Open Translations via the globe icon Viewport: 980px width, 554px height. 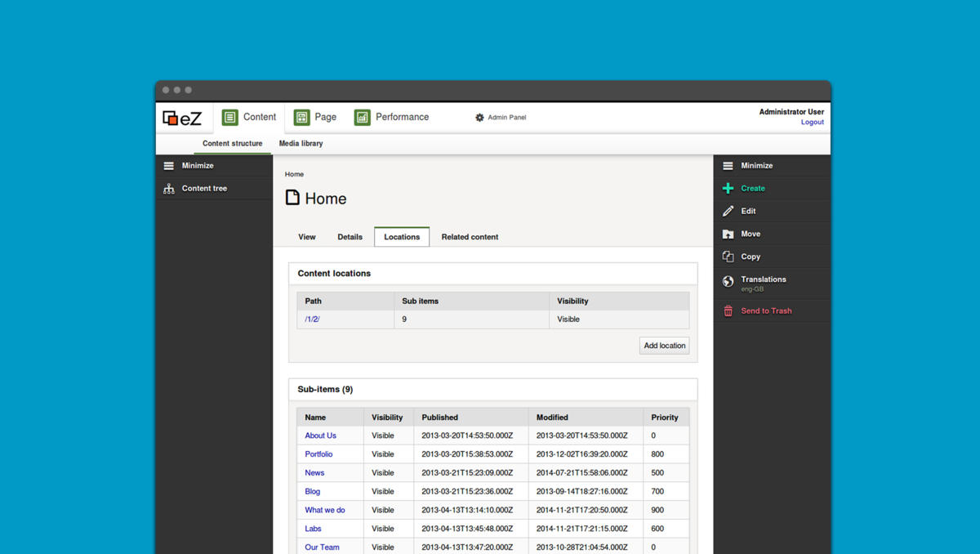coord(728,279)
